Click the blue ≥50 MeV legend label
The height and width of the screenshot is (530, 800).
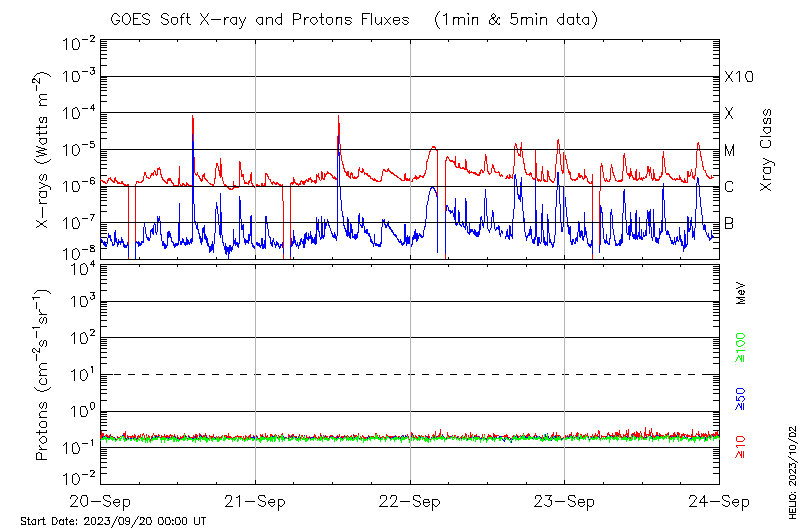[741, 398]
